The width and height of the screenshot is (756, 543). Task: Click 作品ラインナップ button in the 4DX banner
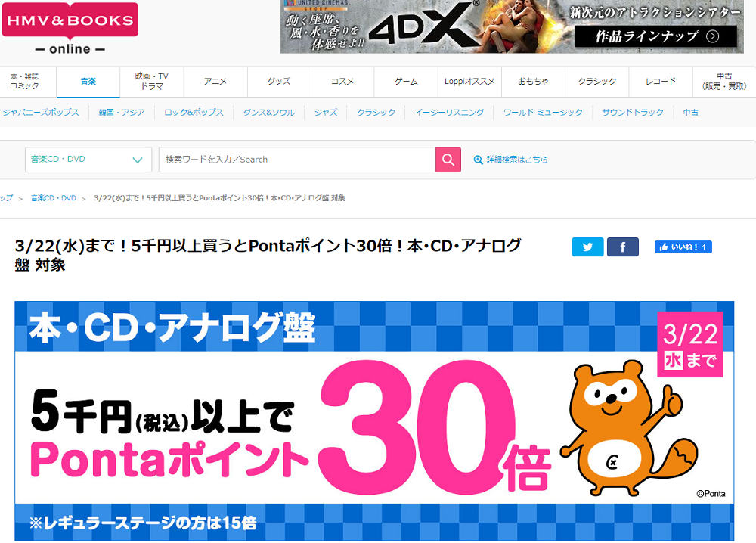point(655,36)
